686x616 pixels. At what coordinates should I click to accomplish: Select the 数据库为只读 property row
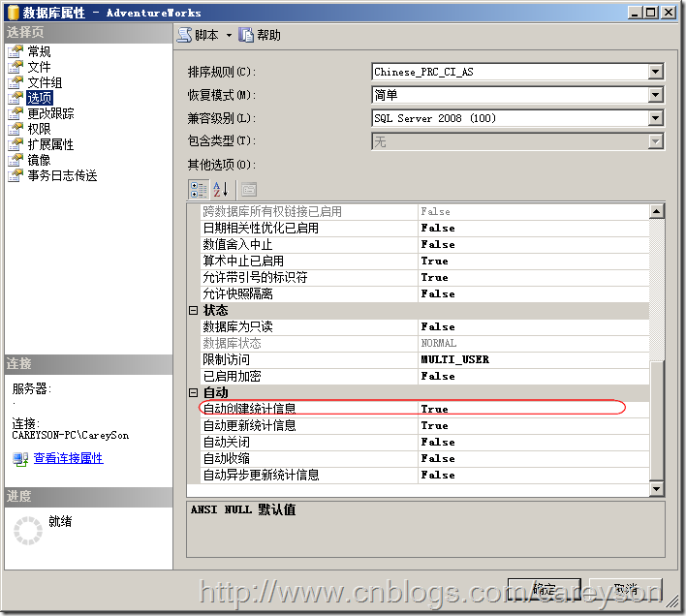(x=424, y=327)
